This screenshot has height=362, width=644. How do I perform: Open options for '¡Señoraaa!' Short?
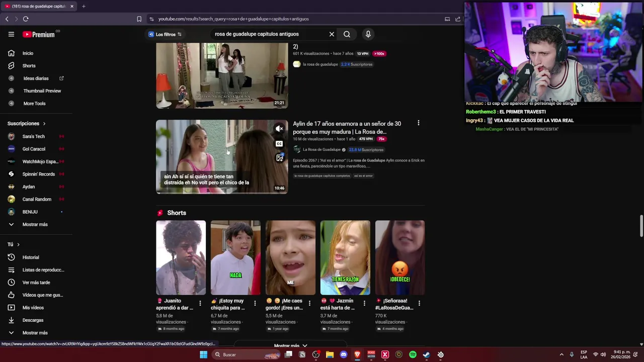[x=419, y=303]
